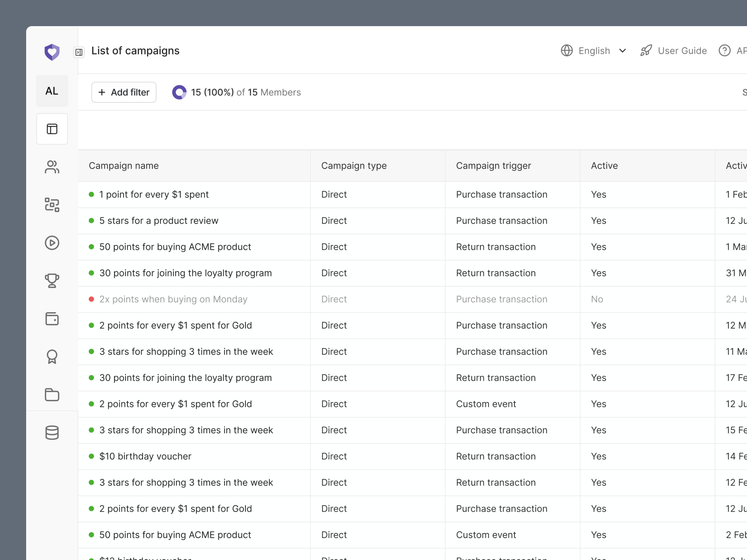This screenshot has height=560, width=747.
Task: Sort by the Campaign name column header
Action: pos(123,165)
